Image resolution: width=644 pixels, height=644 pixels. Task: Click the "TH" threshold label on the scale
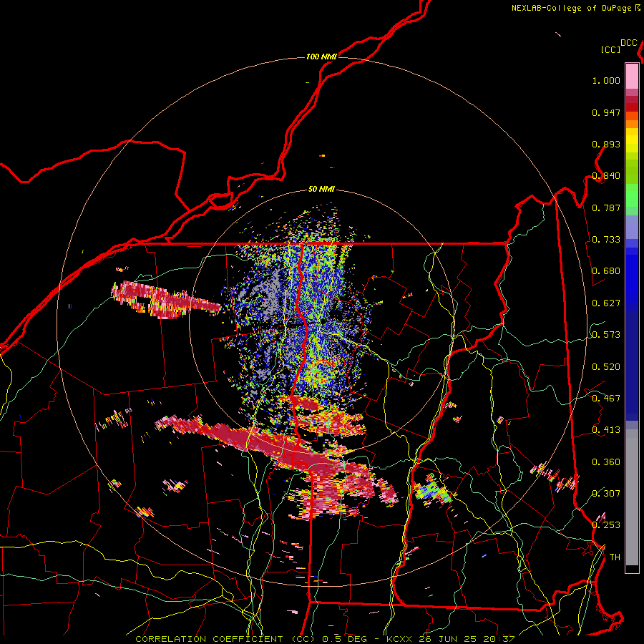[615, 557]
